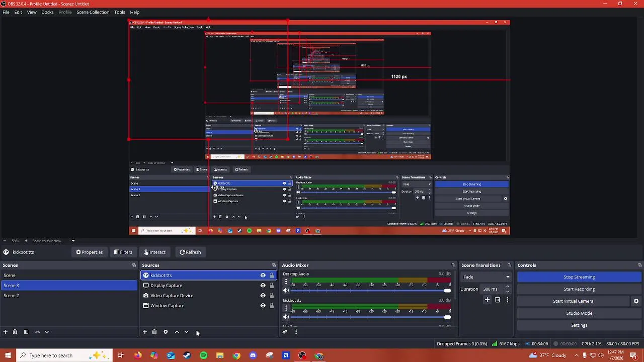Move scene down in Scenes list
The image size is (644, 362).
[x=47, y=332]
